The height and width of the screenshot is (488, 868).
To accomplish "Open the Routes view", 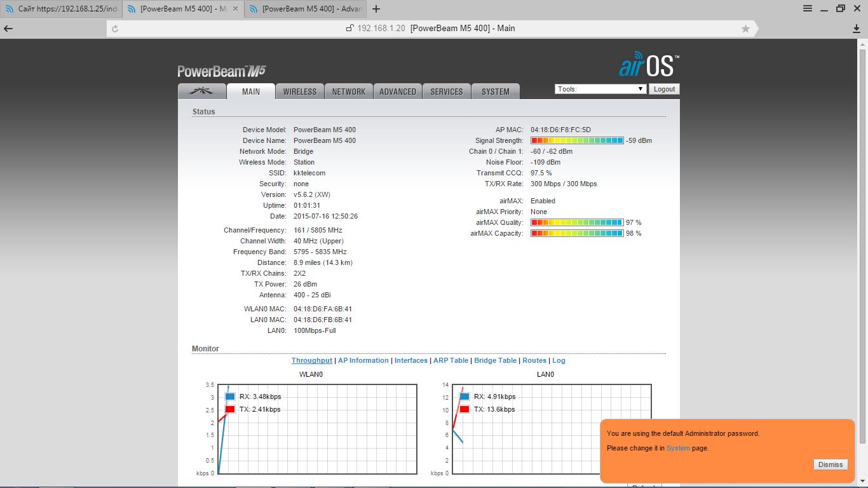I will 534,360.
